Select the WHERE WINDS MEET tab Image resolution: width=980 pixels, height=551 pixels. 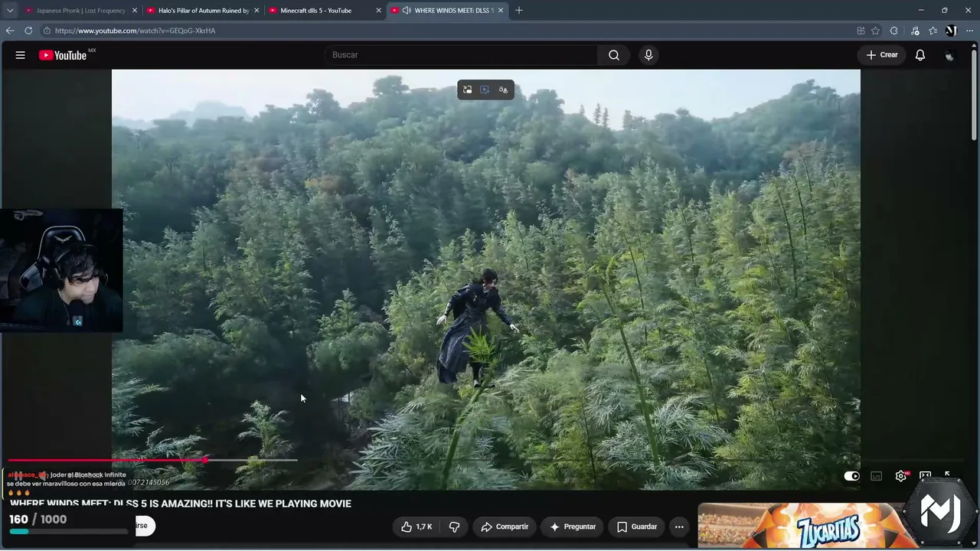[x=447, y=11]
